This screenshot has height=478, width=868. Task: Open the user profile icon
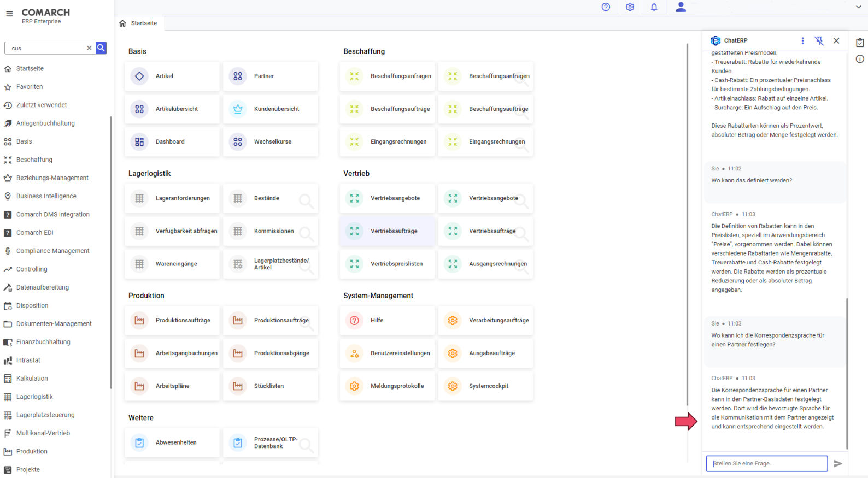point(681,7)
